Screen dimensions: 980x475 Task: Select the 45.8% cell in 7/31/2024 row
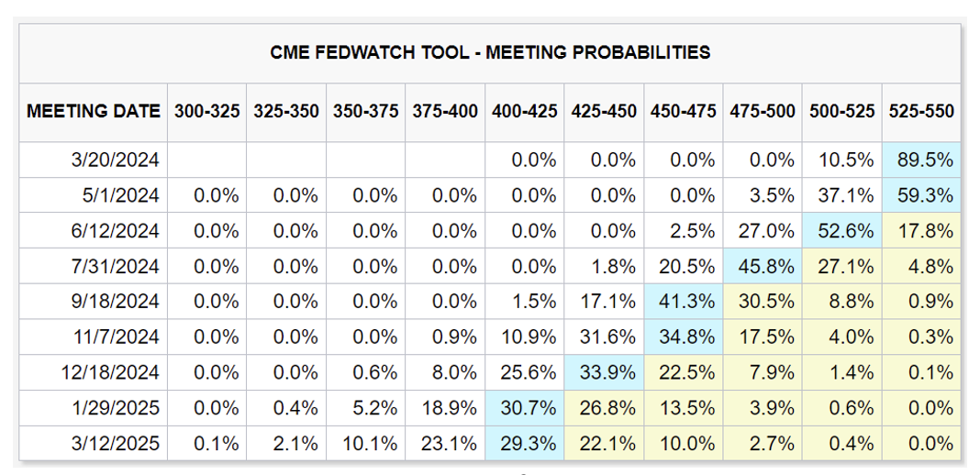(763, 267)
